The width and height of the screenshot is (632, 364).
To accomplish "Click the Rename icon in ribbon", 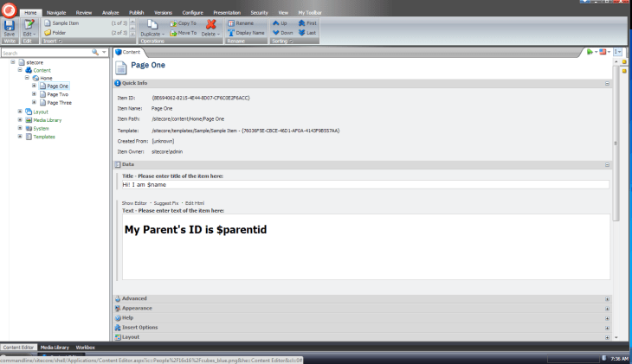I will (x=231, y=22).
